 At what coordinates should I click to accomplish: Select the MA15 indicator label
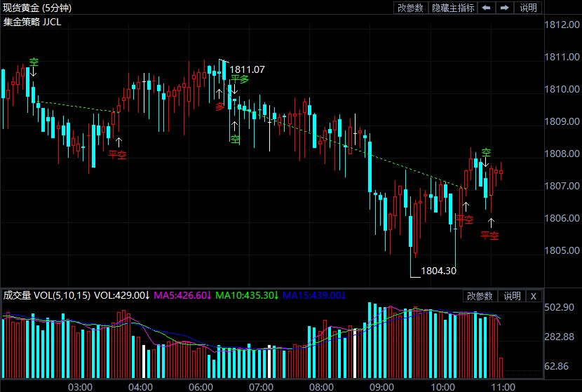point(312,295)
